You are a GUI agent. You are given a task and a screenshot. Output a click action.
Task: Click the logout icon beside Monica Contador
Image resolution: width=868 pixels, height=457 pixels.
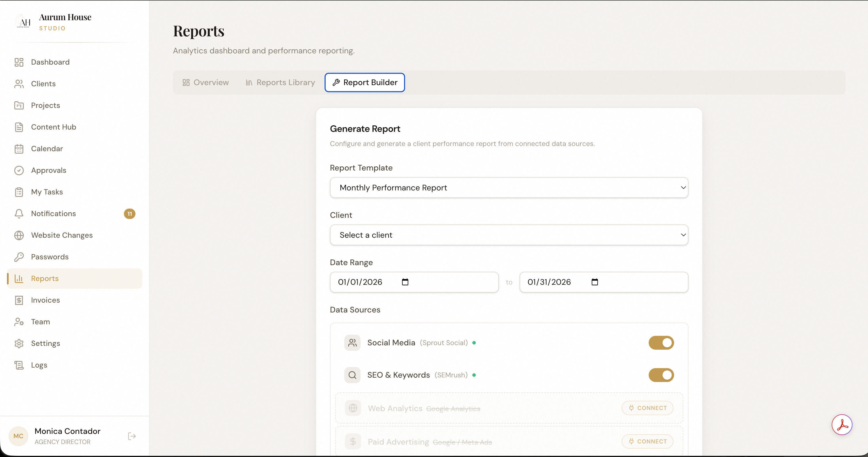pos(132,436)
